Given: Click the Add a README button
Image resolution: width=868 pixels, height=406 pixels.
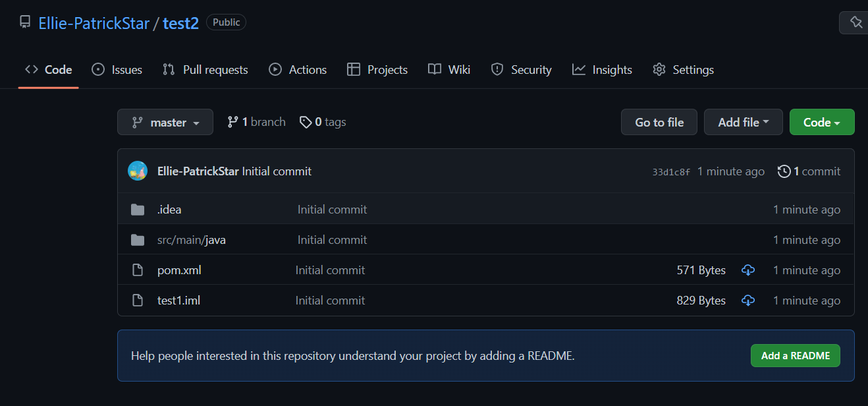Looking at the screenshot, I should coord(796,355).
